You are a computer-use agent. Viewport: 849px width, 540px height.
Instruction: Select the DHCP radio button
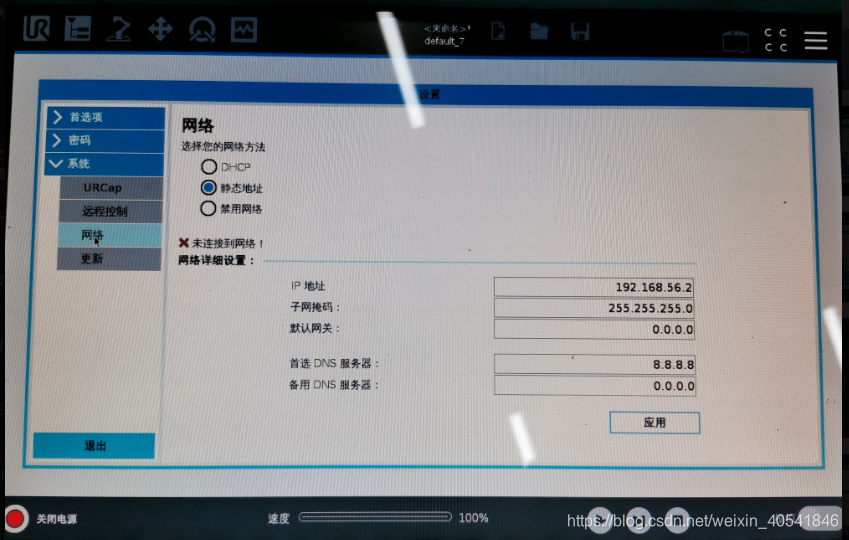coord(209,167)
